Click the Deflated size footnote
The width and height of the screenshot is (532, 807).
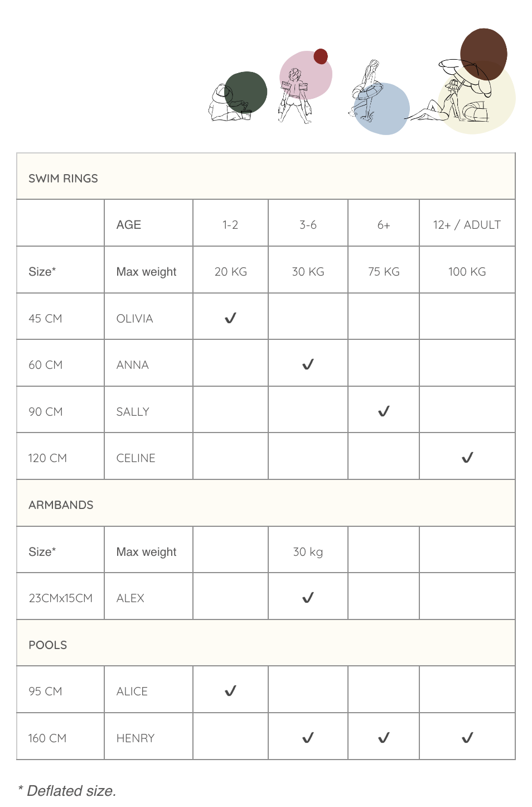click(67, 791)
